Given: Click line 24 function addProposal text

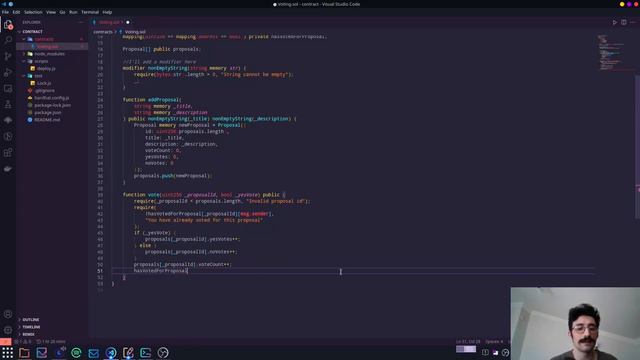Looking at the screenshot, I should tap(152, 100).
